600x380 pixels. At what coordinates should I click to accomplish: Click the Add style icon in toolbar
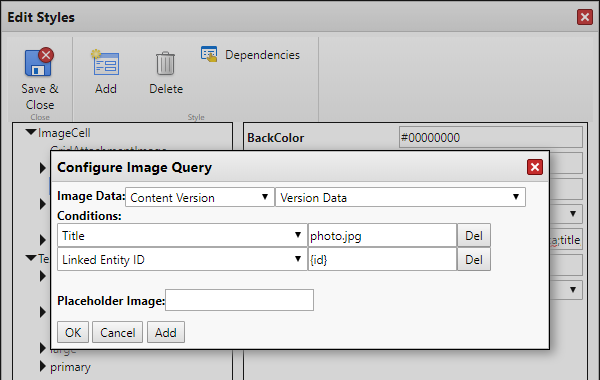tap(105, 62)
